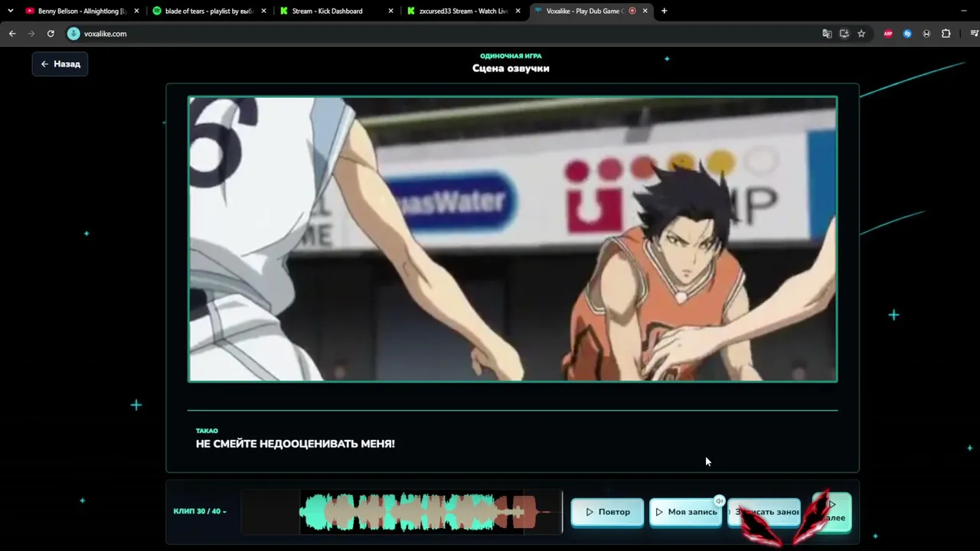Close the Voxalike tab
This screenshot has width=980, height=551.
pyautogui.click(x=645, y=11)
